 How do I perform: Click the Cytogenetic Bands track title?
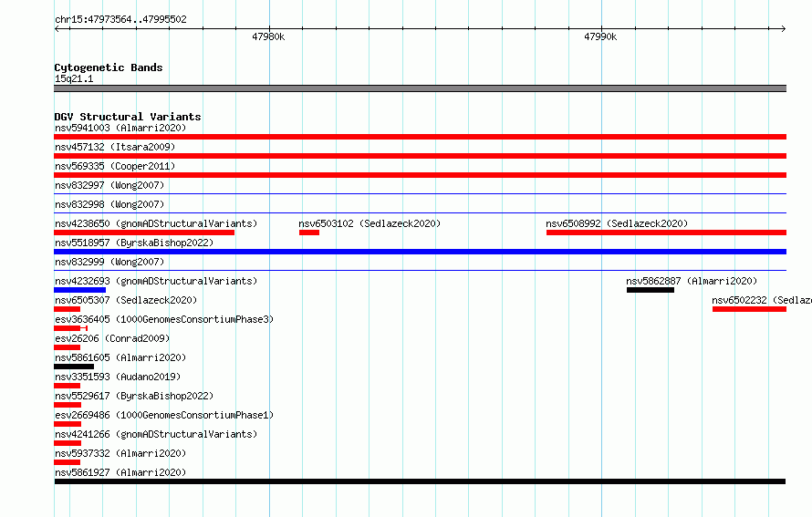pos(109,67)
